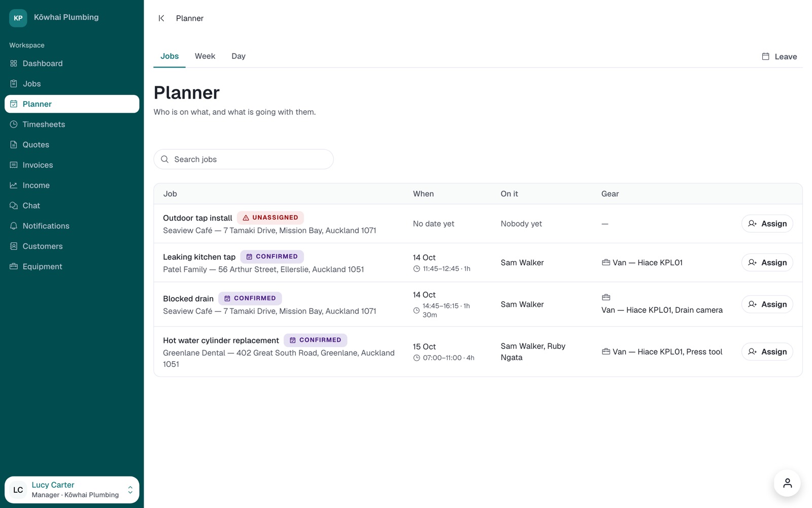Click the Equipment toolbox icon
The width and height of the screenshot is (812, 508).
(x=14, y=267)
